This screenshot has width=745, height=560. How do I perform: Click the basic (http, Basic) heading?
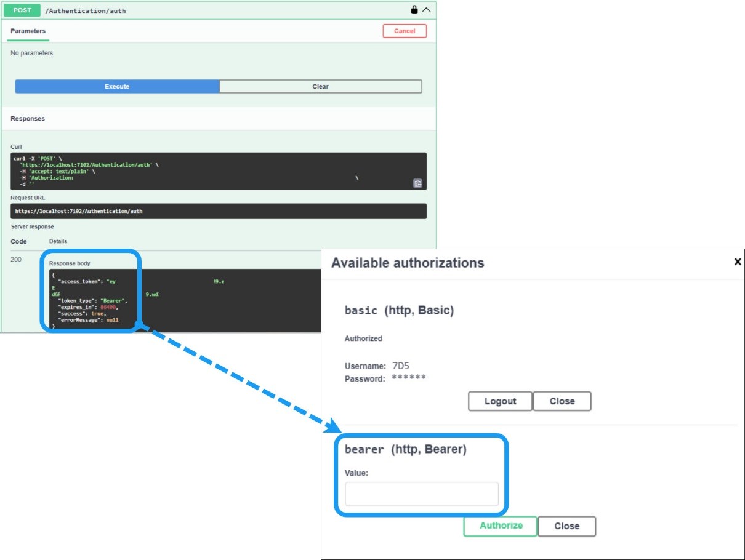pyautogui.click(x=399, y=311)
